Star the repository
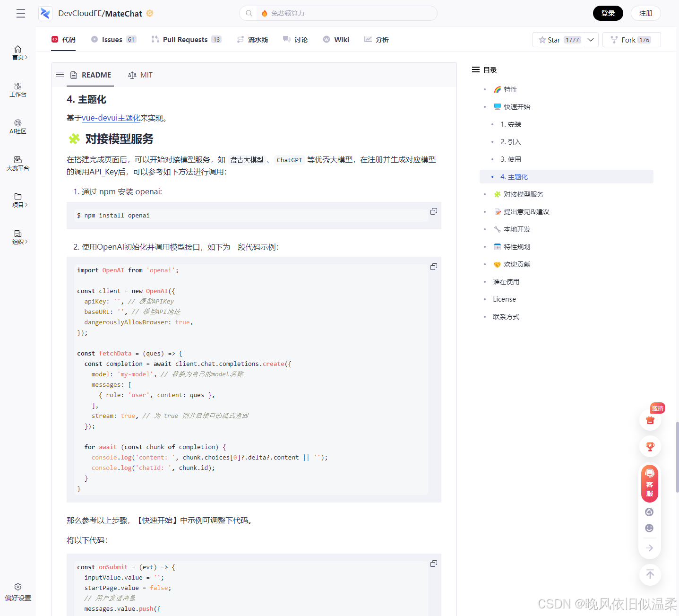The height and width of the screenshot is (616, 679). 559,40
